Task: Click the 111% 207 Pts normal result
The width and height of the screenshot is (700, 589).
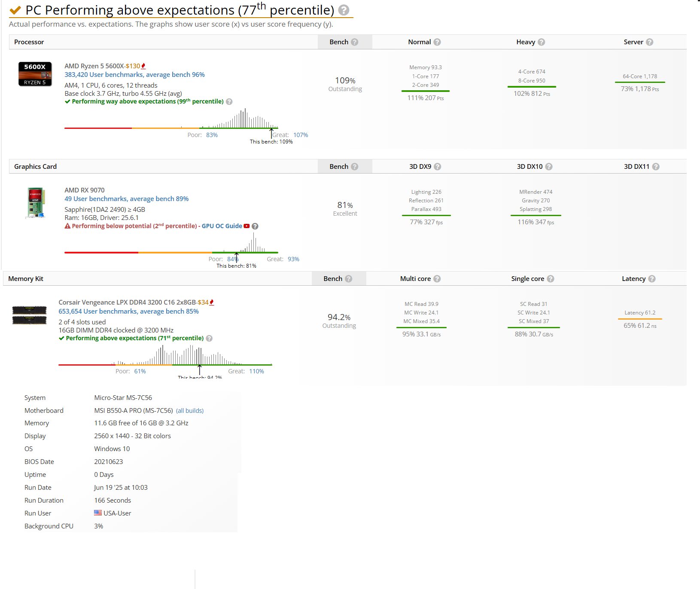Action: tap(426, 98)
